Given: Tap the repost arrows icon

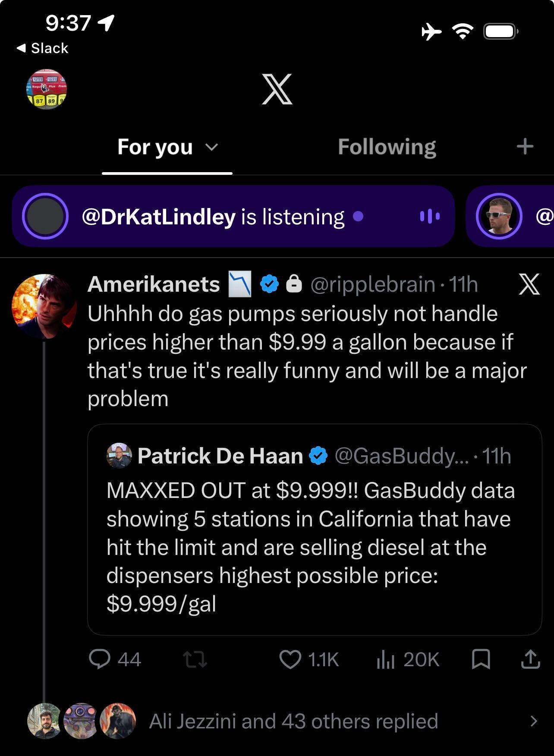Looking at the screenshot, I should coord(195,660).
